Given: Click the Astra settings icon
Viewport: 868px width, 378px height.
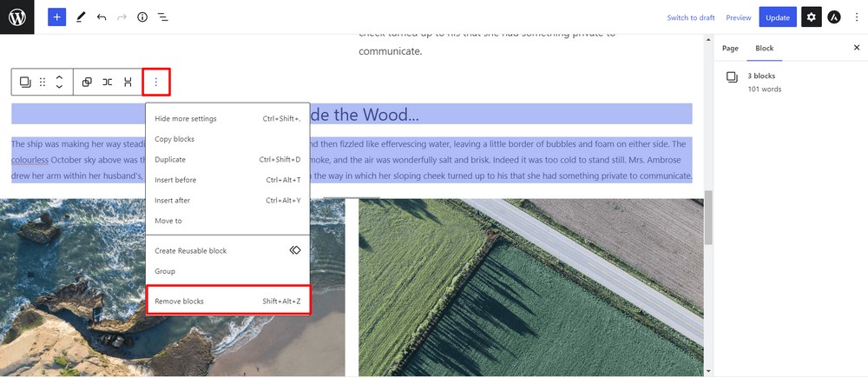Looking at the screenshot, I should pos(834,17).
